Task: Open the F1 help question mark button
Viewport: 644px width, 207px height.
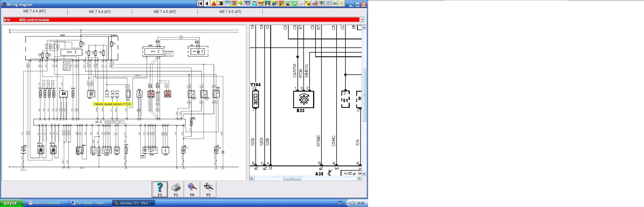Action: [160, 189]
